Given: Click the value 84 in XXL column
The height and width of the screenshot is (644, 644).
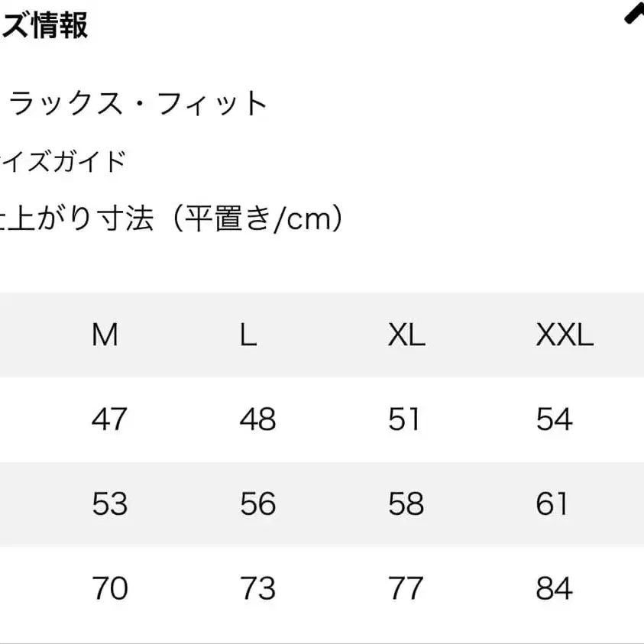Looking at the screenshot, I should (x=554, y=589).
